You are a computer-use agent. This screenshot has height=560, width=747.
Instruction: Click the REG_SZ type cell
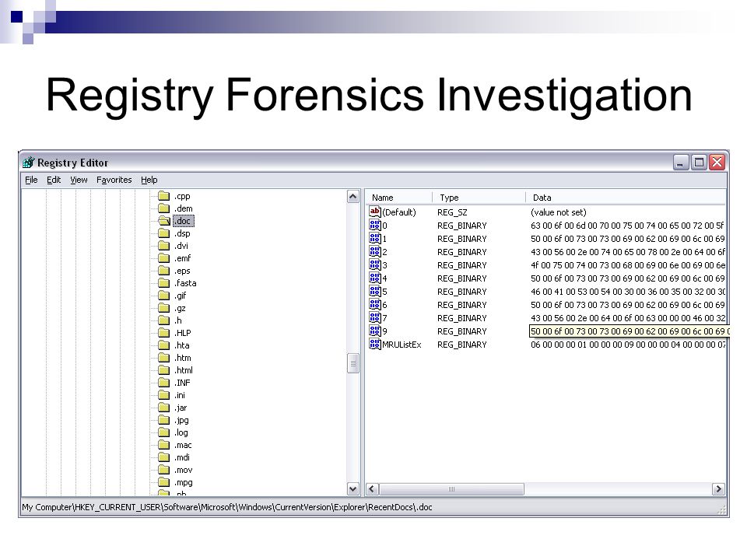click(452, 212)
